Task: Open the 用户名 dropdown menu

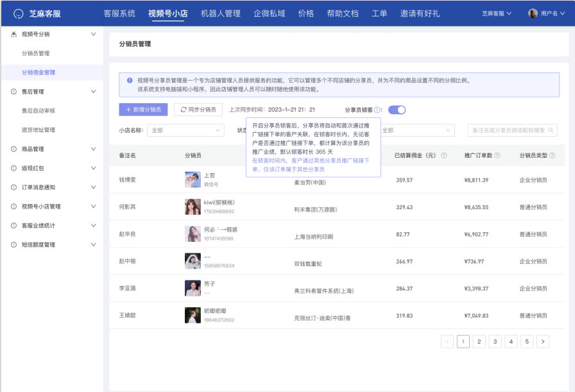Action: point(553,13)
